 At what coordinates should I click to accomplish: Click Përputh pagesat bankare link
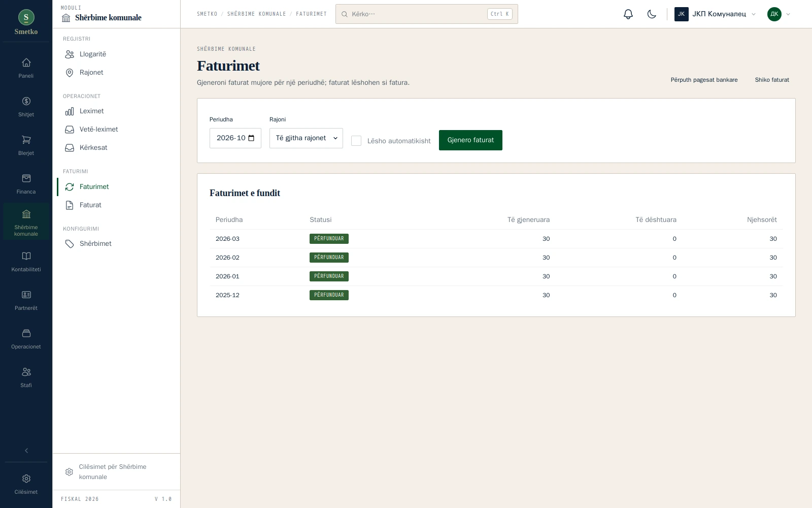pyautogui.click(x=704, y=80)
